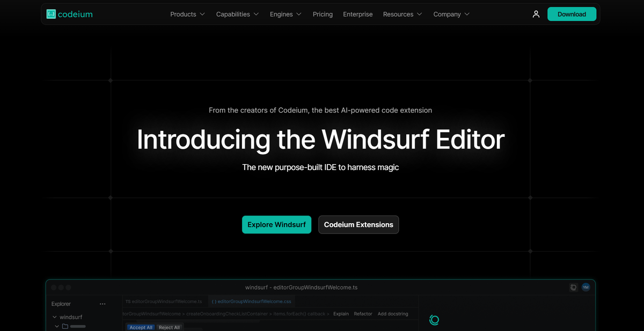Click Explain code action

coord(341,314)
